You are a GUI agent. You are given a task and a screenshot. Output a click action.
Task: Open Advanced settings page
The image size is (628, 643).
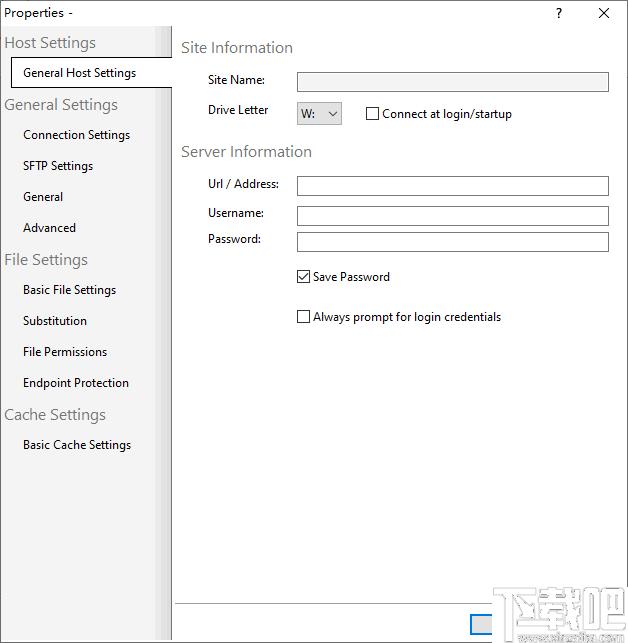click(49, 228)
